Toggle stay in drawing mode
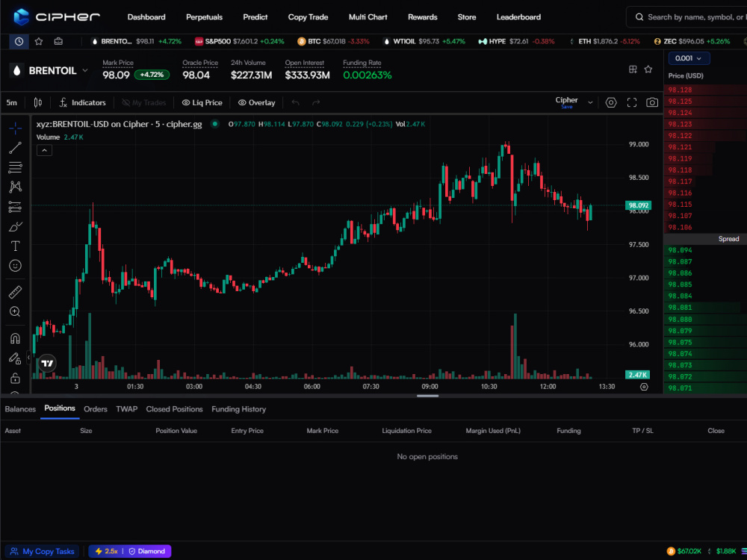This screenshot has width=747, height=560. [15, 358]
